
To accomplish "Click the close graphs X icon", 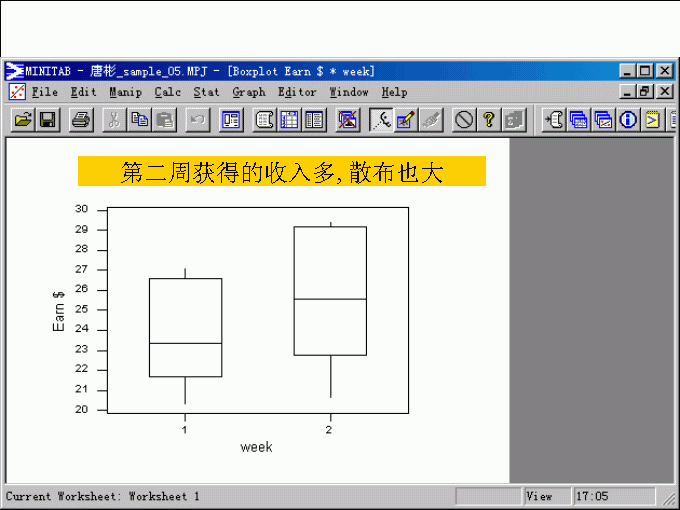I will [347, 120].
